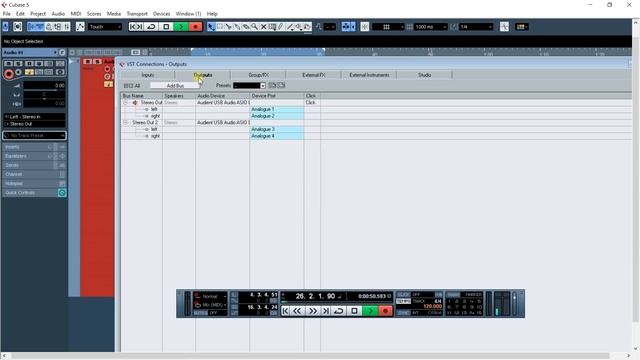640x360 pixels.
Task: Click the snap to zero crossing icon
Action: pyautogui.click(x=504, y=27)
